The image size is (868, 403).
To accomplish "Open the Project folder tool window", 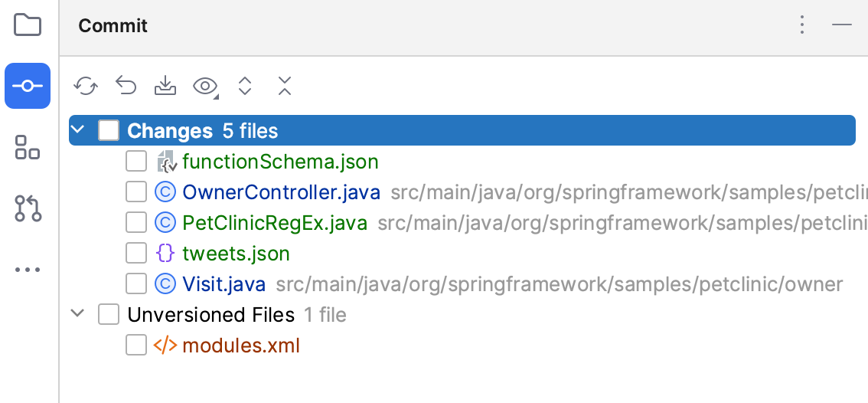I will click(28, 25).
